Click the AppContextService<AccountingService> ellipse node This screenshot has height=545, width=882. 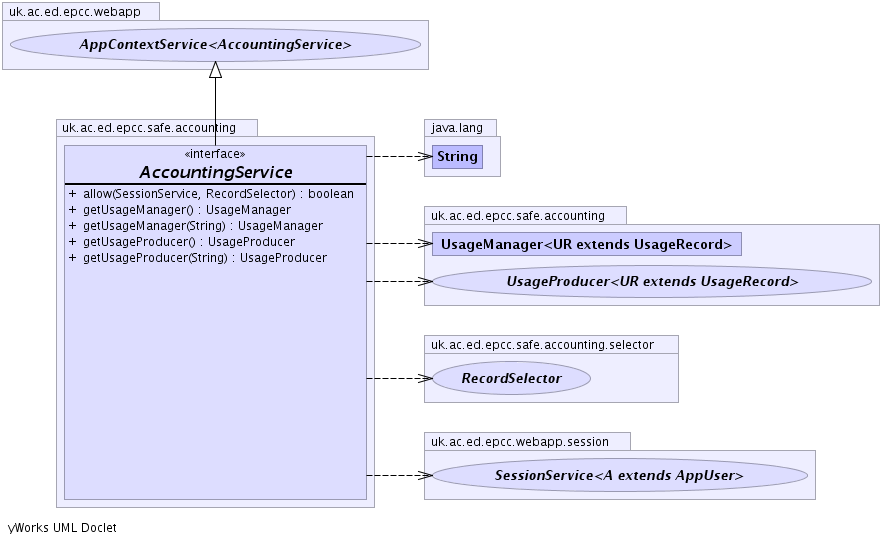(x=215, y=45)
